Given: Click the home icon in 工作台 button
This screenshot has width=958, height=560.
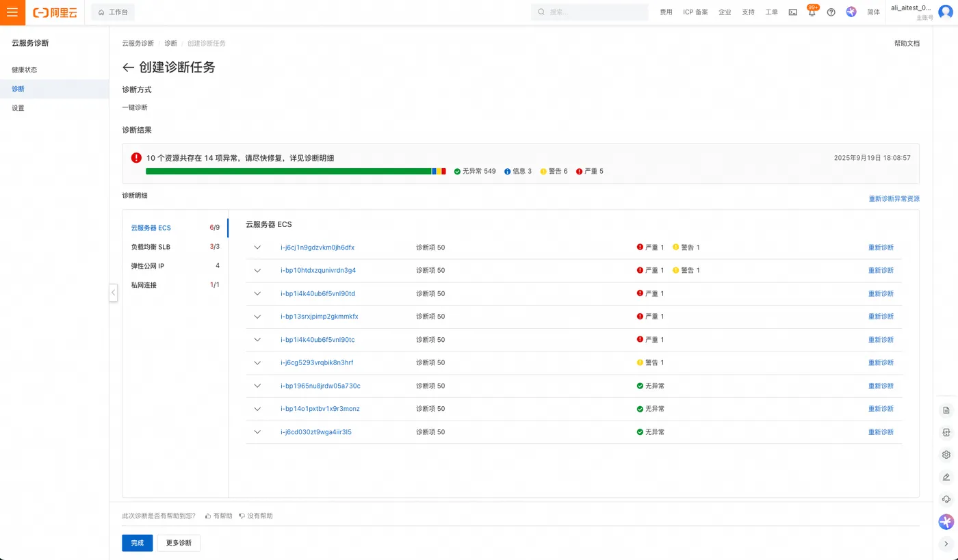Looking at the screenshot, I should (102, 12).
